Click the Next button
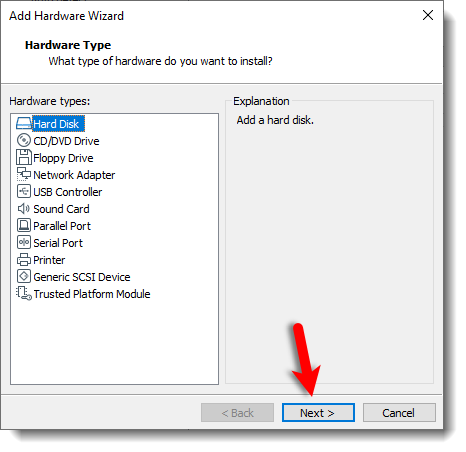466x452 pixels. point(318,413)
